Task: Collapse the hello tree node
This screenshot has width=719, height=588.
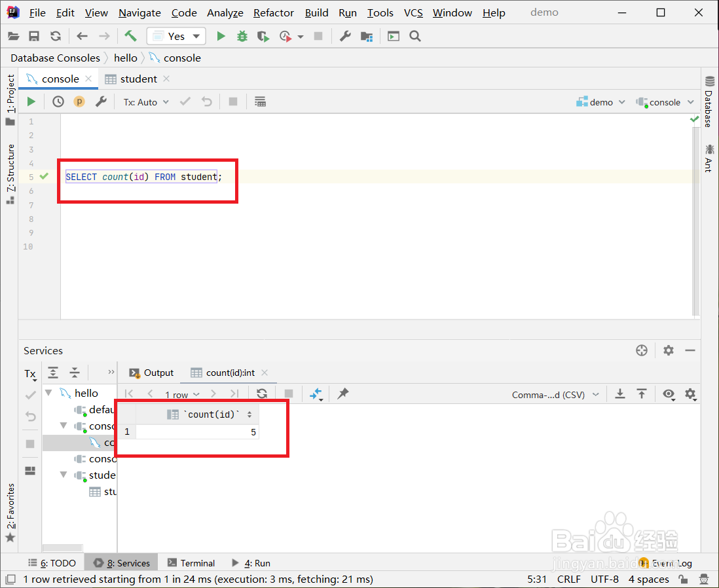Action: tap(48, 392)
